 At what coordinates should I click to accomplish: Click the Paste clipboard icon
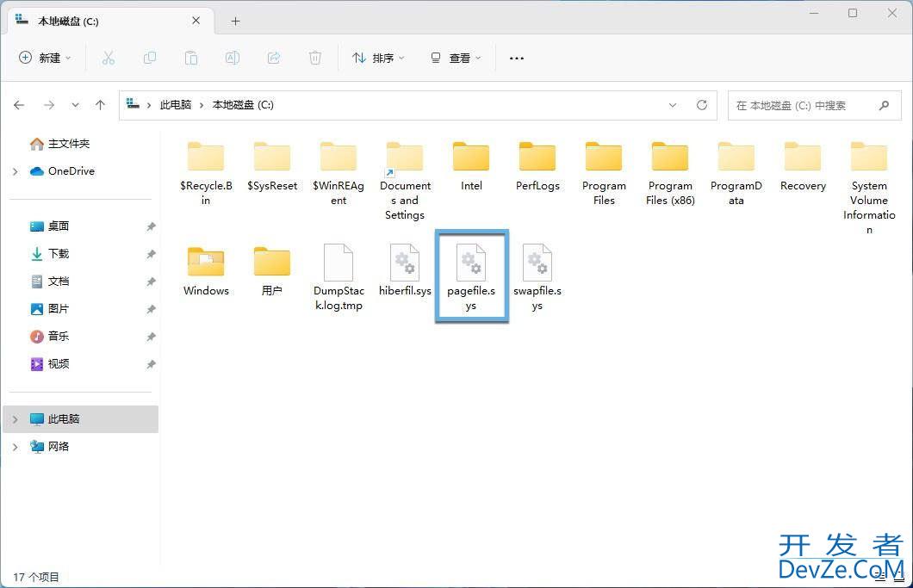[191, 58]
